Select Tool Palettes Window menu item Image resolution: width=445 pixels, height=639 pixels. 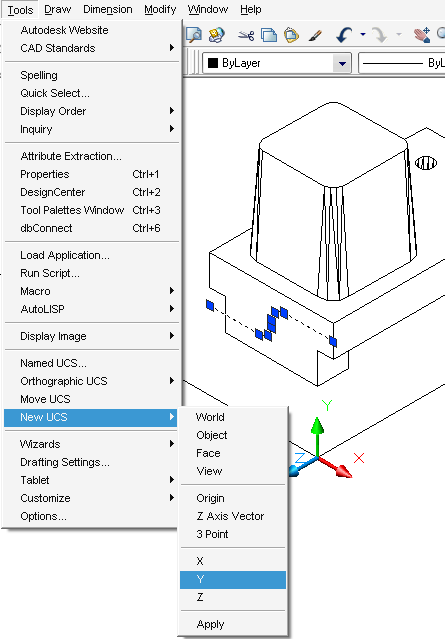click(91, 210)
